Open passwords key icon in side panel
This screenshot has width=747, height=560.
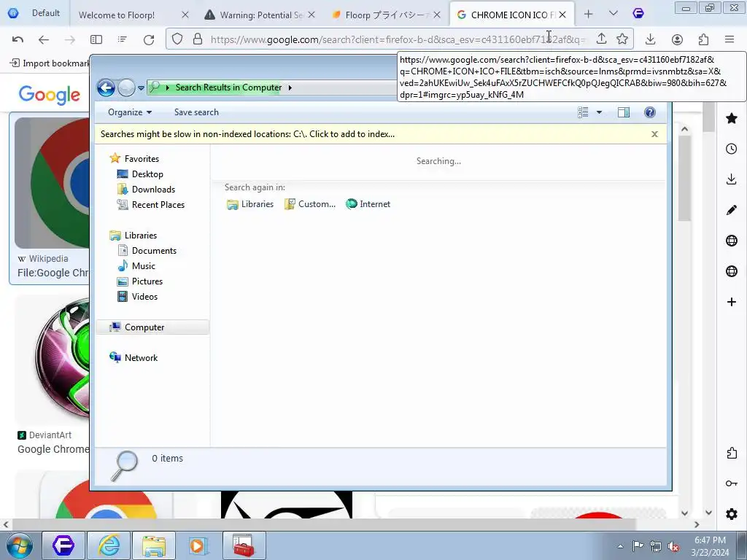pyautogui.click(x=731, y=483)
